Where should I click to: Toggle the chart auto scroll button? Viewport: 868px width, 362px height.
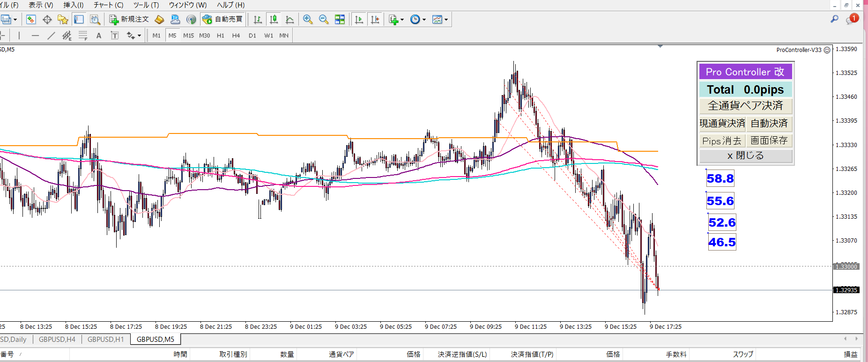(x=359, y=19)
